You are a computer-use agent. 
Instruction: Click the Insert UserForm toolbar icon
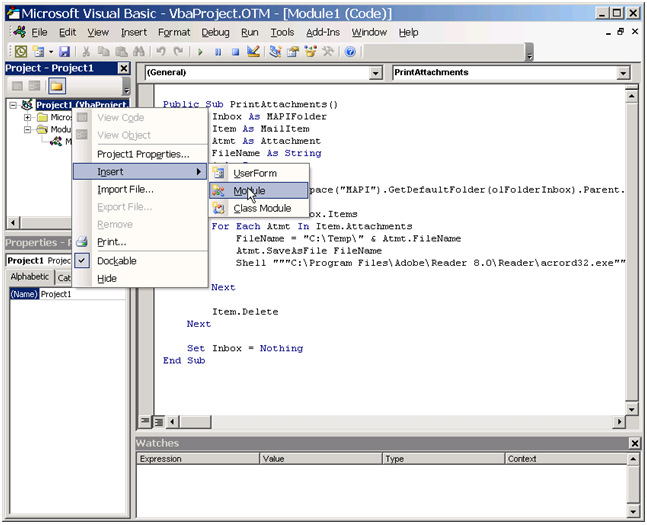point(38,52)
